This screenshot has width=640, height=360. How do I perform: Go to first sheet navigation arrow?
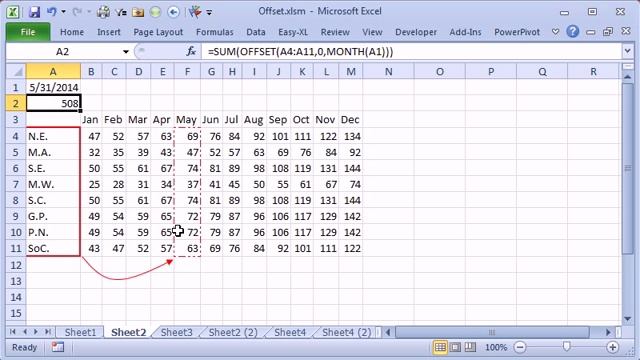point(13,332)
